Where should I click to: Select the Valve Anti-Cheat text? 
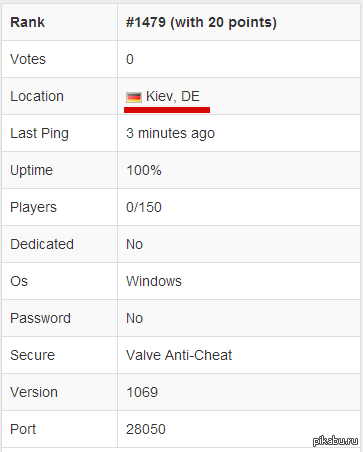point(179,355)
